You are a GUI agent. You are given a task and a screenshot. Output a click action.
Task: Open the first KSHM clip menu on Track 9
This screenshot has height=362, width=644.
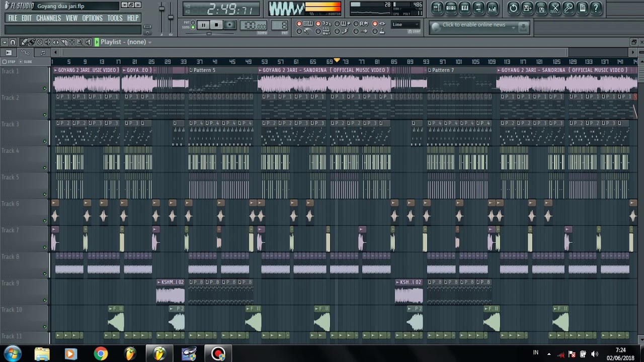159,282
